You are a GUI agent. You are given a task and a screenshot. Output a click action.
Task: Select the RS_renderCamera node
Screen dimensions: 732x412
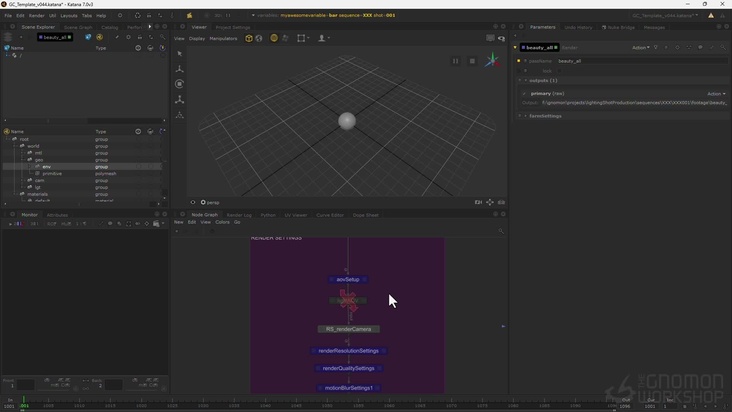click(348, 329)
